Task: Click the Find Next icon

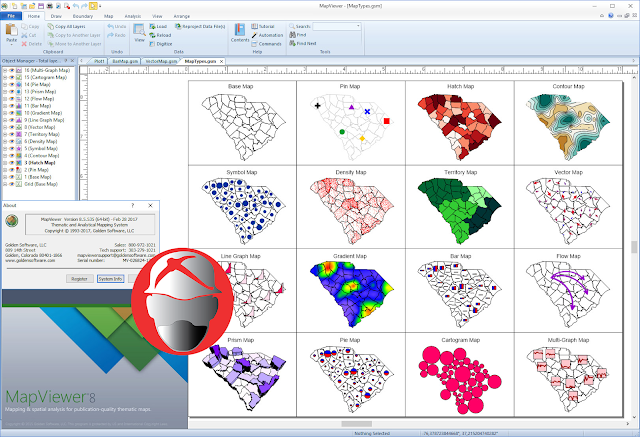Action: [292, 44]
